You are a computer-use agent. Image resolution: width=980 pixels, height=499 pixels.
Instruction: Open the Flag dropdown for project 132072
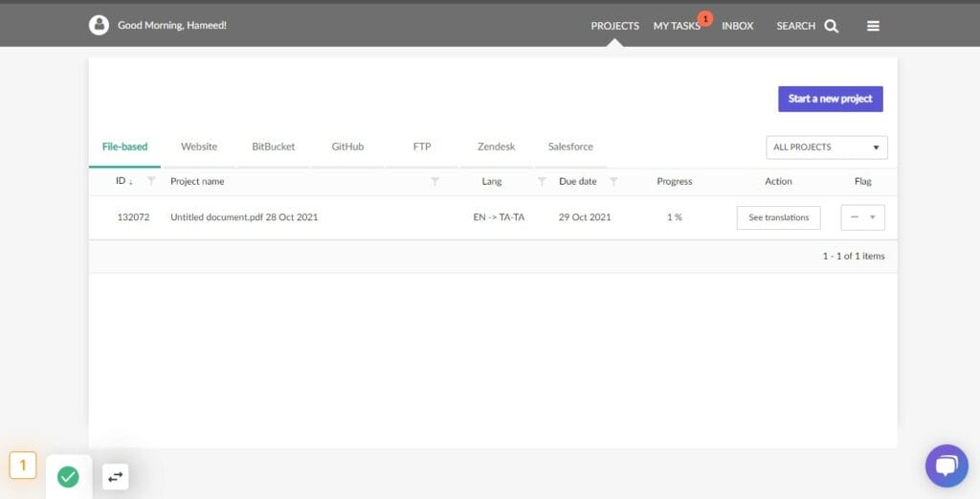862,217
